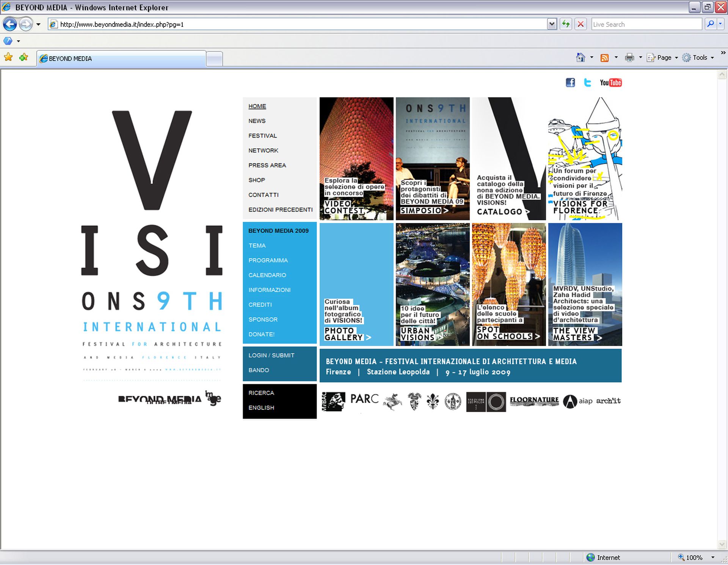Expand the RSS feeds dropdown arrow
The height and width of the screenshot is (565, 728).
pos(616,58)
